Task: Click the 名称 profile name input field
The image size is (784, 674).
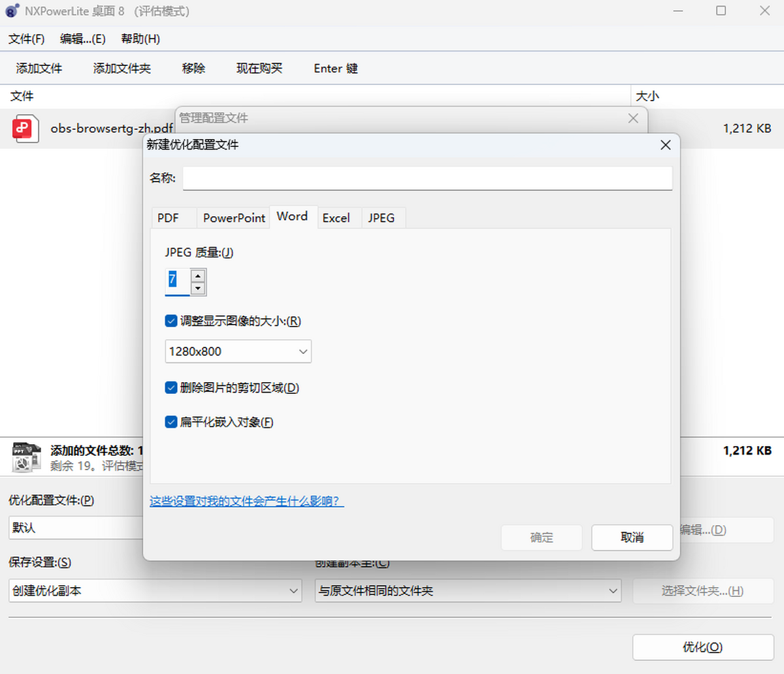Action: point(427,178)
